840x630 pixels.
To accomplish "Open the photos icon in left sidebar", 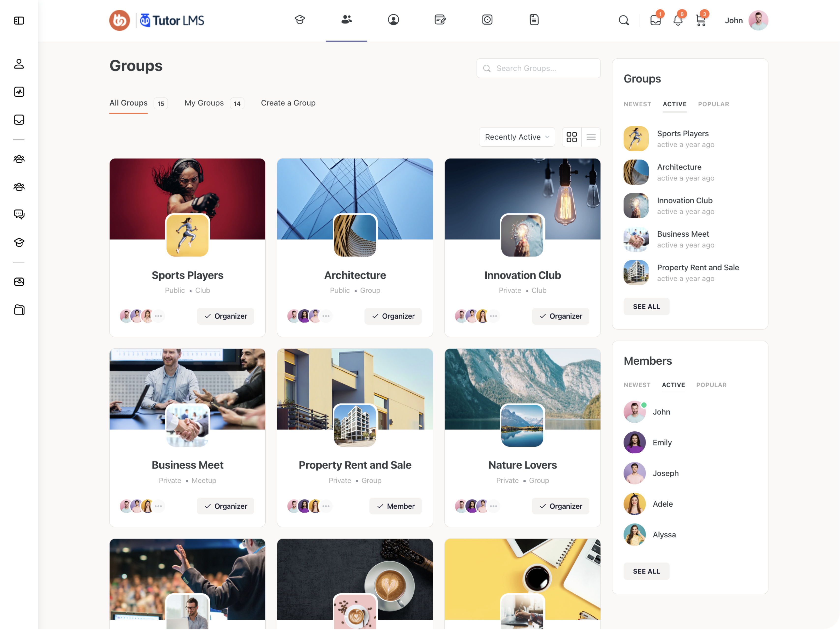I will tap(19, 282).
